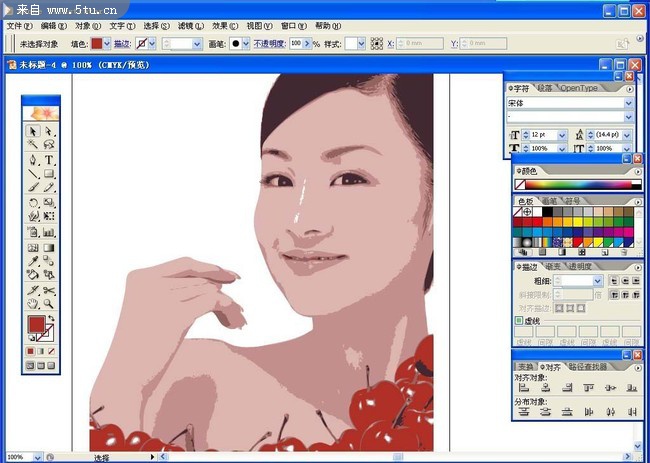The width and height of the screenshot is (650, 463).
Task: Choose the Eyedropper tool
Action: coord(33,261)
